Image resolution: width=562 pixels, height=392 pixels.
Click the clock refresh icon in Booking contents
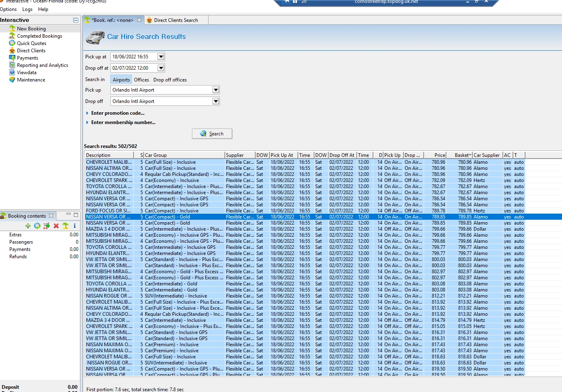pos(37,226)
